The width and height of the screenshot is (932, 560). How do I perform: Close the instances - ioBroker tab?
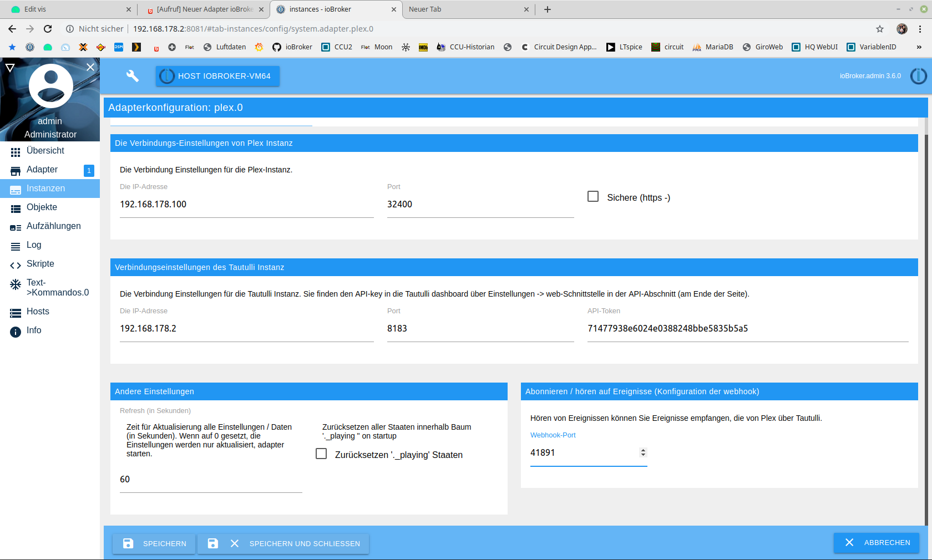pos(394,9)
